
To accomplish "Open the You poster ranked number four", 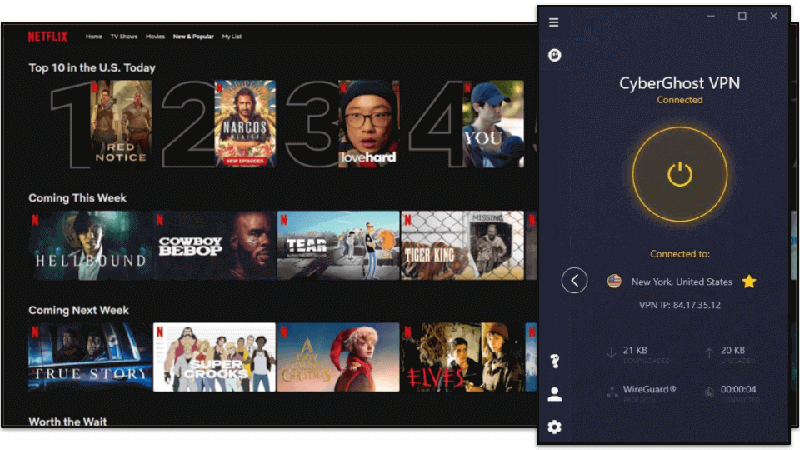I will tap(493, 124).
